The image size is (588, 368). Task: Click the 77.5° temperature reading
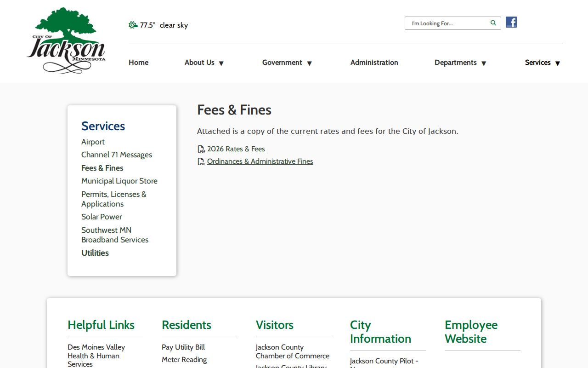click(x=147, y=25)
